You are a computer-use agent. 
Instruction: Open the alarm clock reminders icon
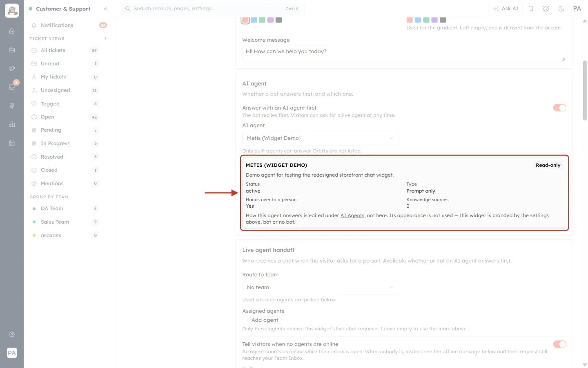point(546,9)
